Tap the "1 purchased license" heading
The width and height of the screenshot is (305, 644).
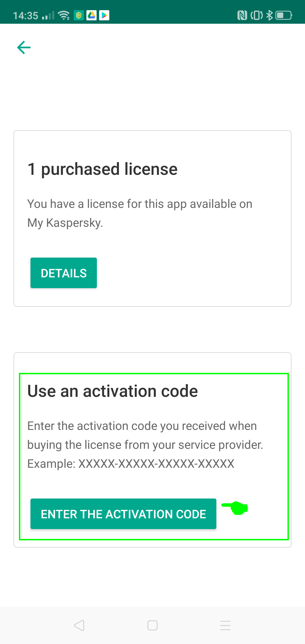point(103,169)
